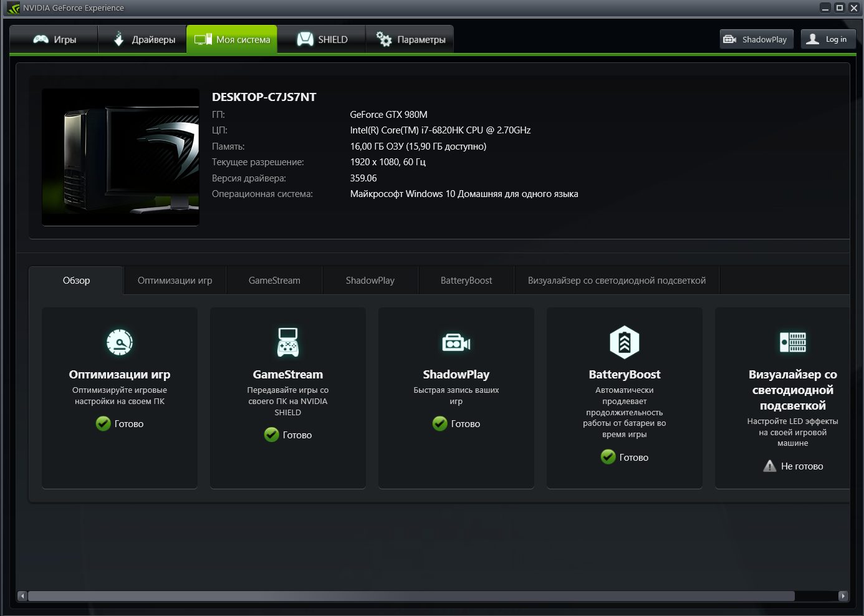Click the ShadowPlay camera icon in overview
Screen dimensions: 864x616
pos(456,342)
